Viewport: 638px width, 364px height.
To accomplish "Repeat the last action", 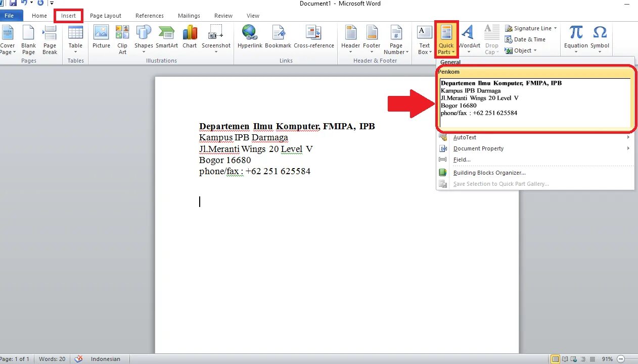I will [40, 3].
